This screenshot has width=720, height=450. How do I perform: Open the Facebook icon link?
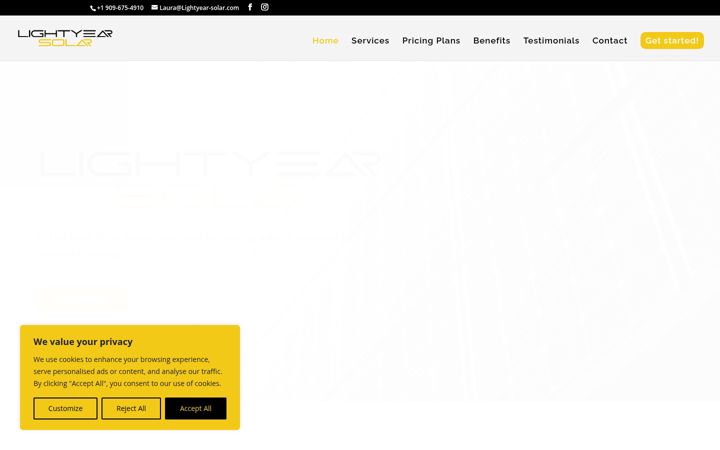tap(250, 7)
